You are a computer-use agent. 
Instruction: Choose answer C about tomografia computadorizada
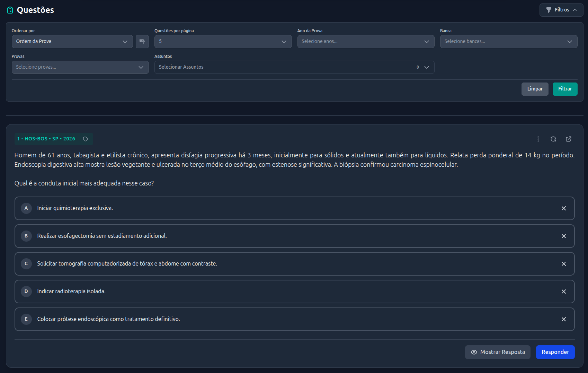[x=127, y=264]
